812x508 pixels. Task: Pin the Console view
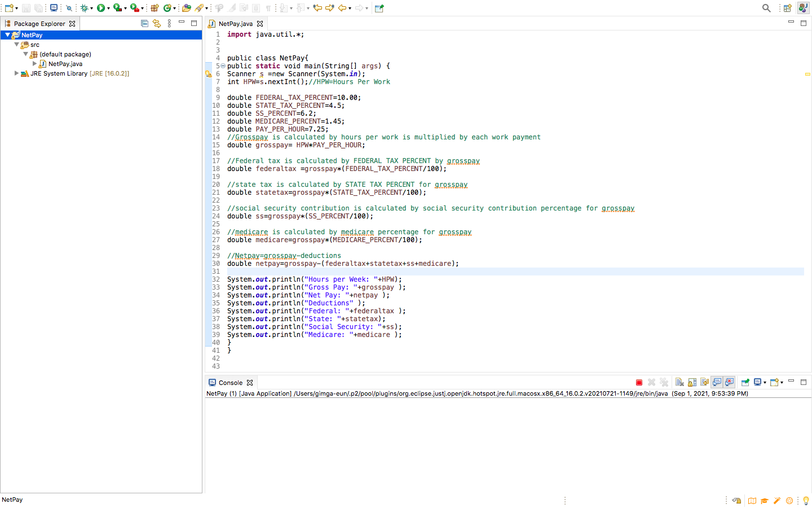745,382
